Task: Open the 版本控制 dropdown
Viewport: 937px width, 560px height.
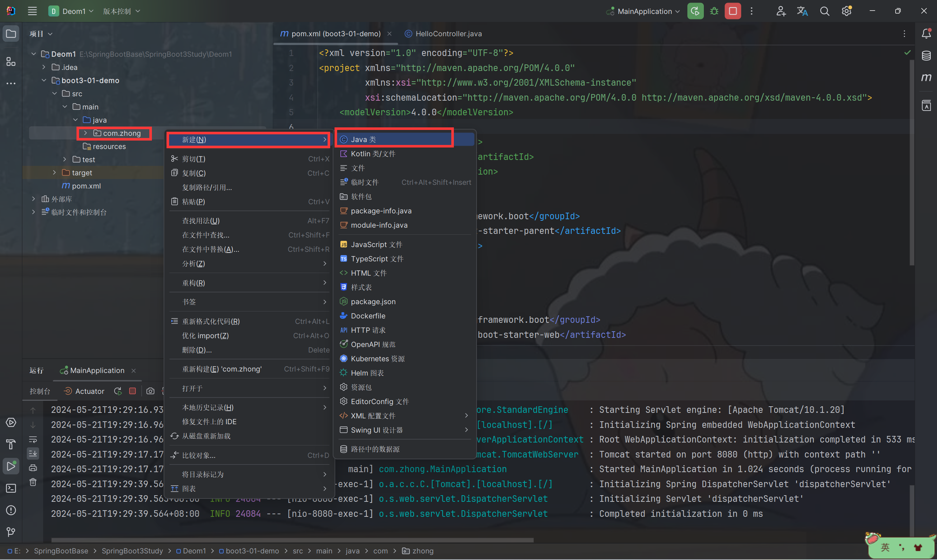Action: [122, 11]
